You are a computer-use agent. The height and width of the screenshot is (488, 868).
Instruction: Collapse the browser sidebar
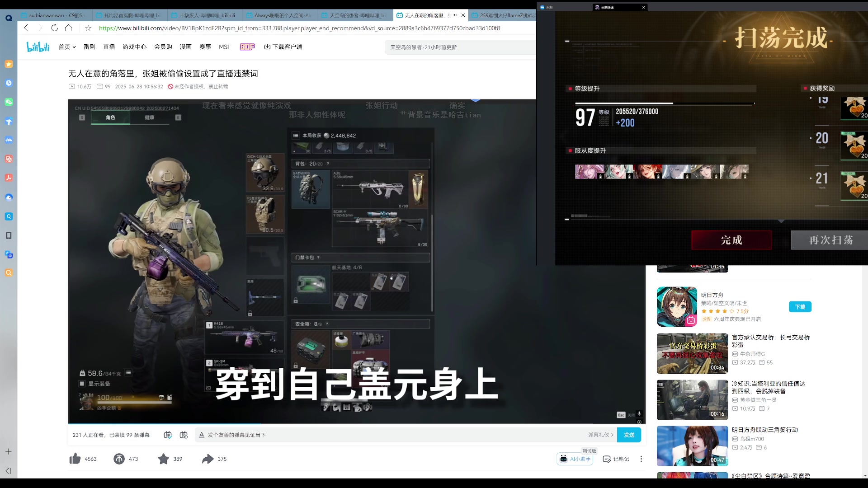pyautogui.click(x=8, y=471)
